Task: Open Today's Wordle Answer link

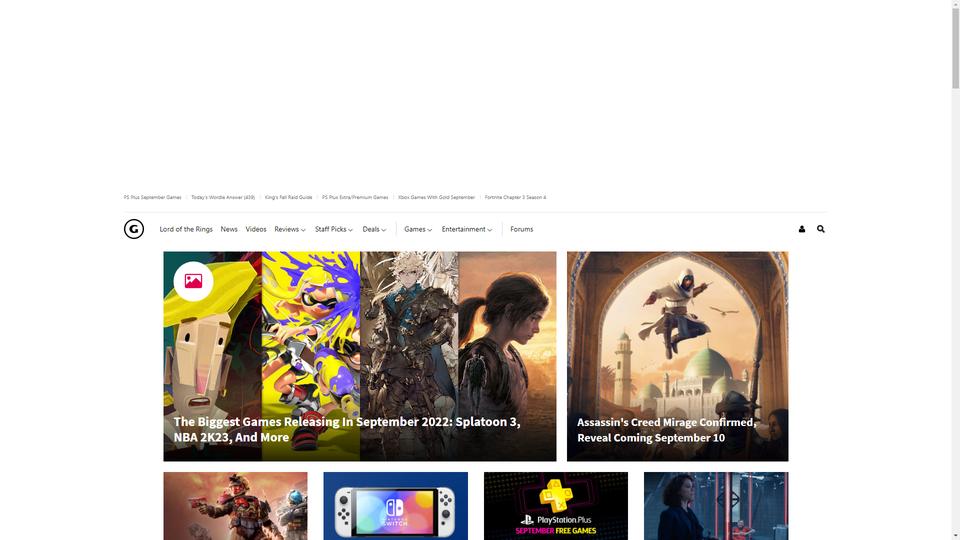Action: point(223,197)
